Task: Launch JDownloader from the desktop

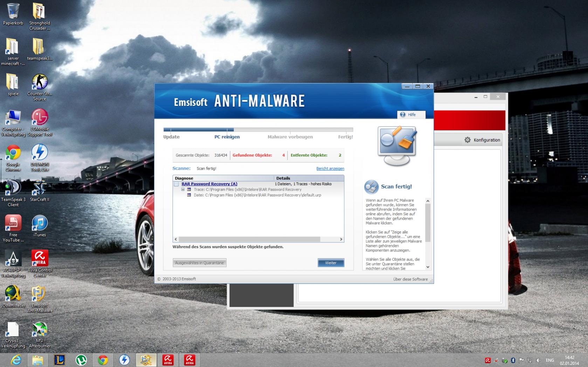Action: (13, 297)
